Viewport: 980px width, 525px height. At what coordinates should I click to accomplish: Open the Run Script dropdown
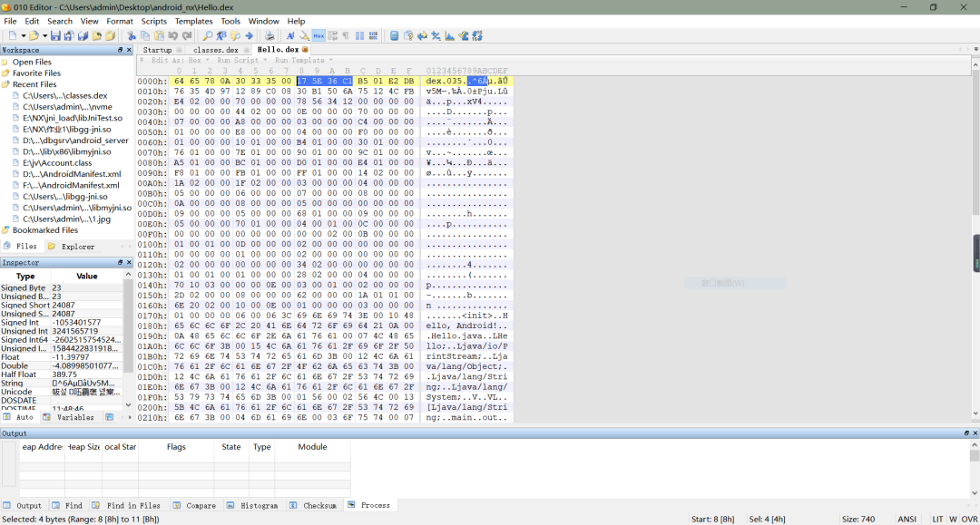[x=242, y=61]
